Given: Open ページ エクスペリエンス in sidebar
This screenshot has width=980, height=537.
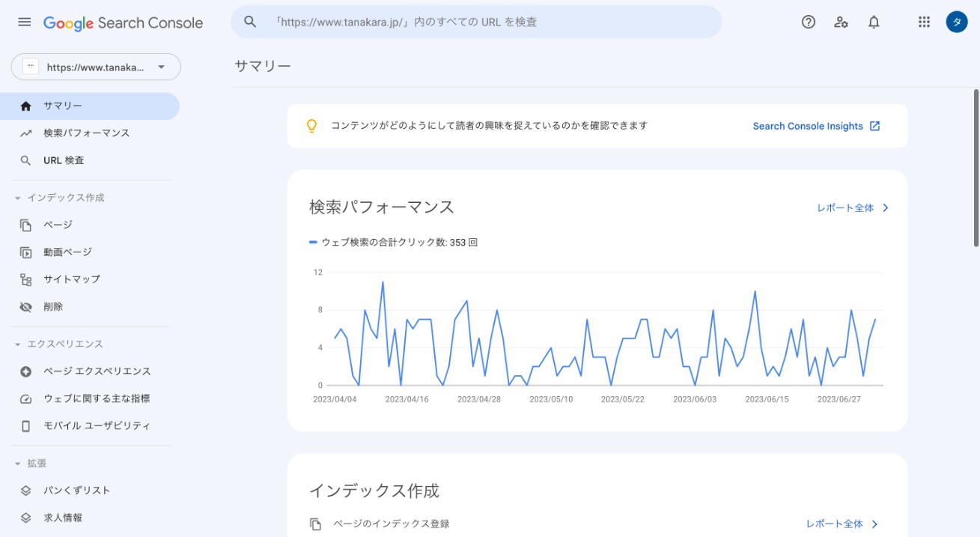Looking at the screenshot, I should tap(90, 371).
